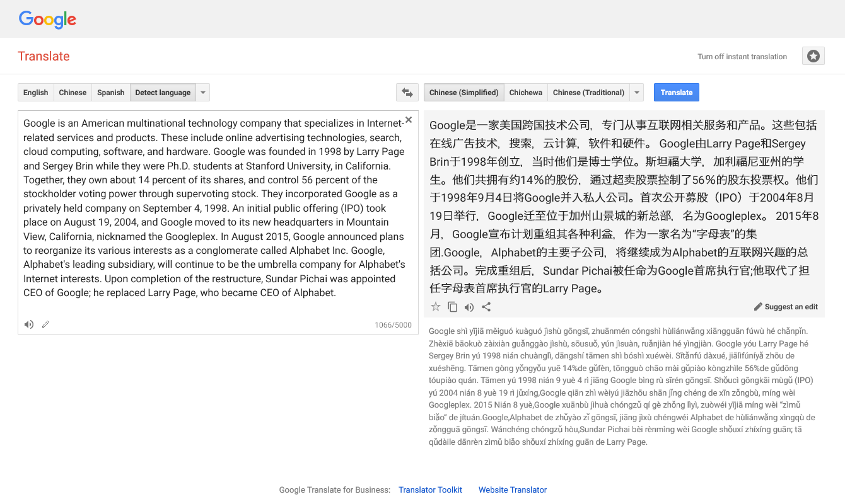
Task: Listen to the translated Chinese text
Action: (x=469, y=307)
